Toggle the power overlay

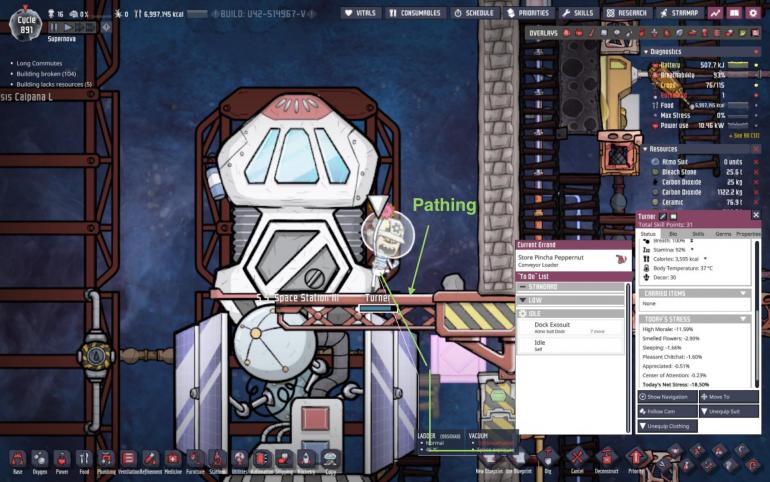579,33
